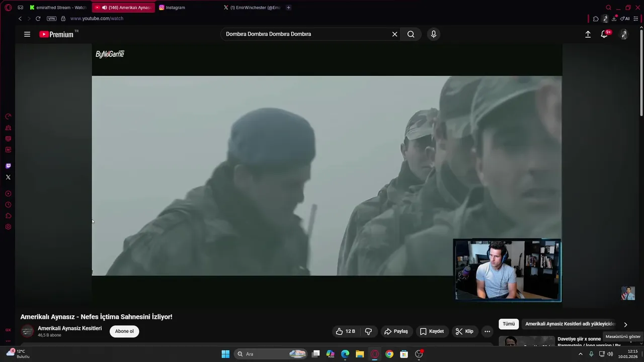Open Google Chrome from taskbar
The height and width of the screenshot is (362, 644).
pyautogui.click(x=389, y=354)
